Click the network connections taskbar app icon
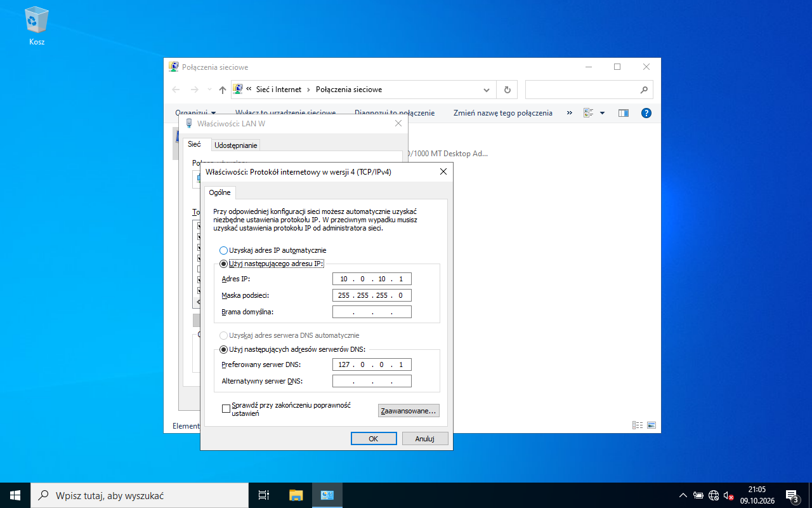The image size is (812, 508). pos(327,495)
